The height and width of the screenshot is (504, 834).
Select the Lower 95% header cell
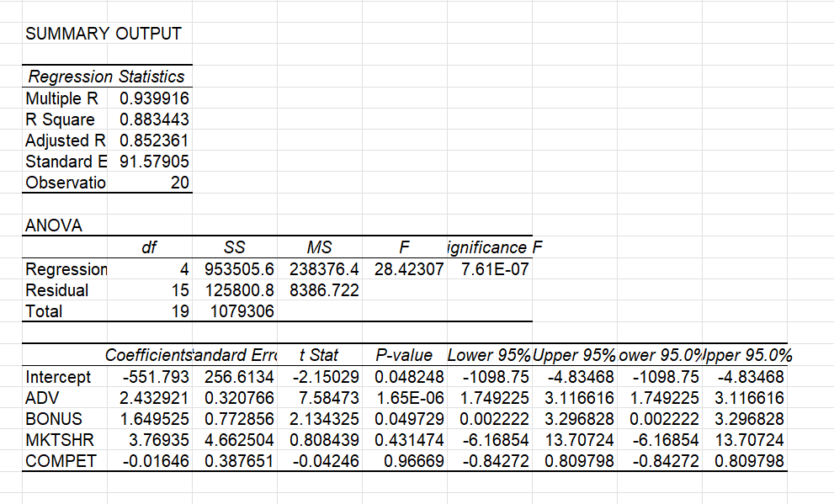pos(487,355)
